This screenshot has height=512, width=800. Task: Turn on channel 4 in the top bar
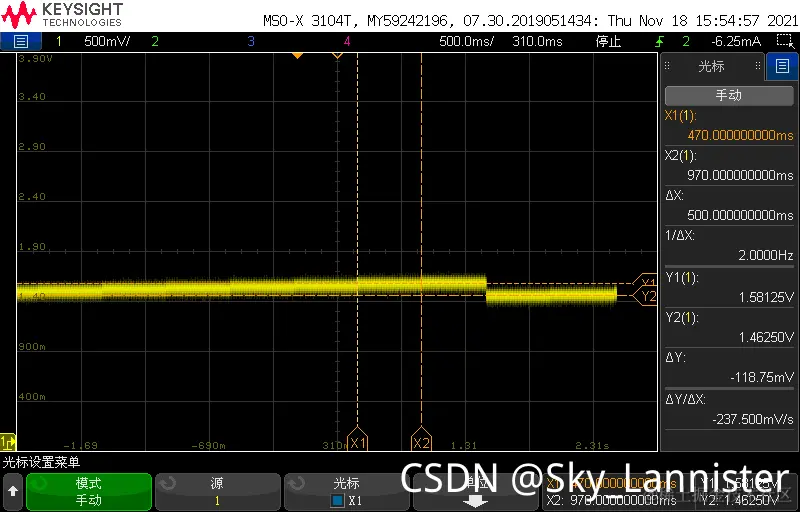(x=347, y=41)
